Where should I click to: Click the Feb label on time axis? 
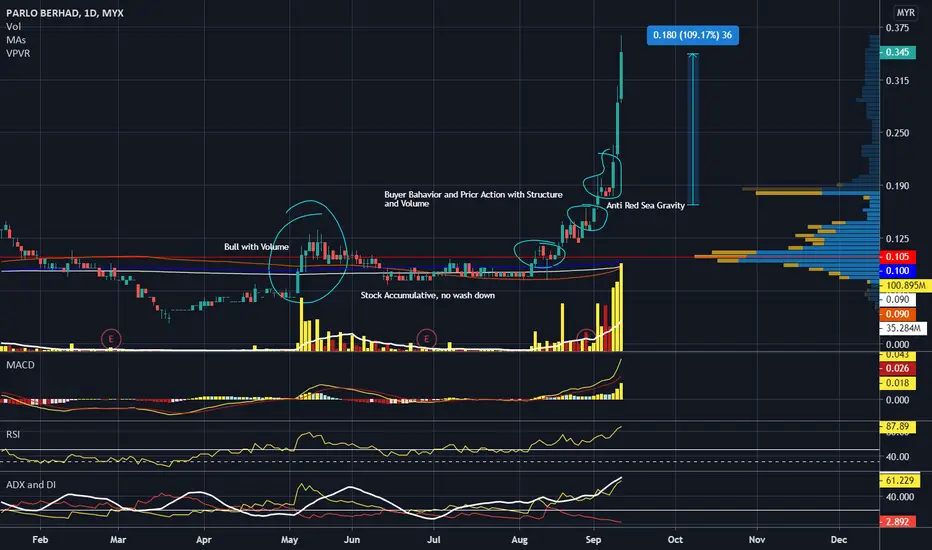click(x=40, y=540)
